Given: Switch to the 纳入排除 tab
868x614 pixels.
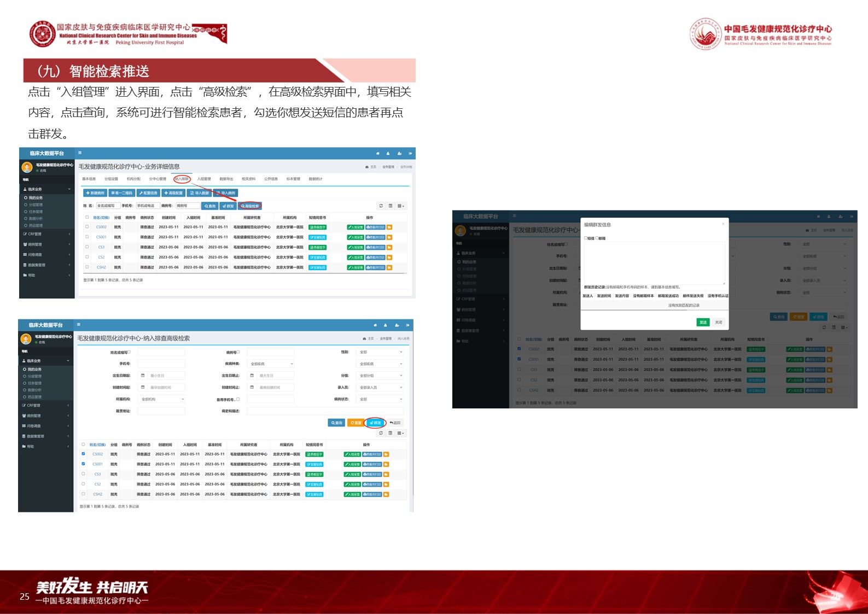Looking at the screenshot, I should tap(182, 179).
